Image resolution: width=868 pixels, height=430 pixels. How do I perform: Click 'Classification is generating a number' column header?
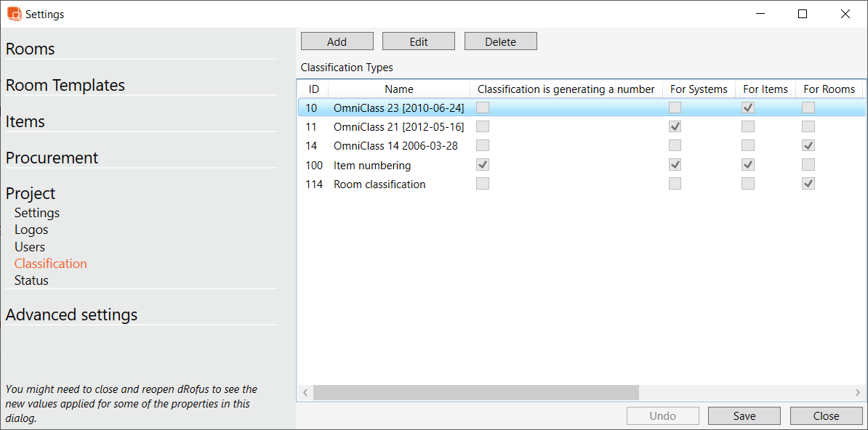pyautogui.click(x=566, y=89)
